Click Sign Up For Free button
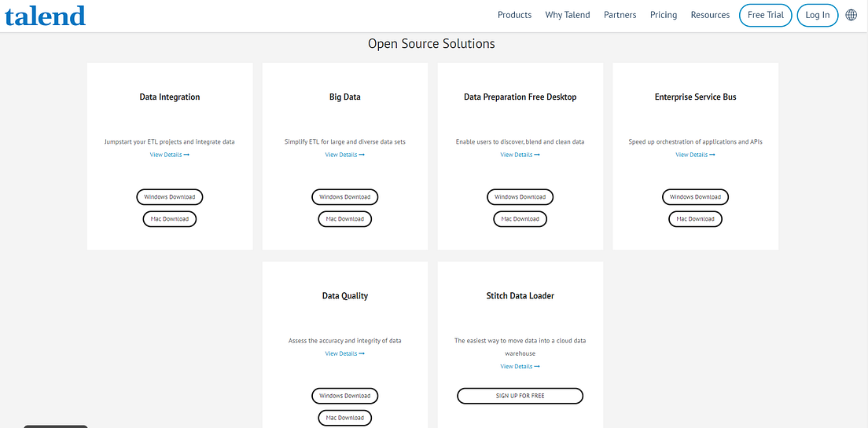 click(520, 396)
